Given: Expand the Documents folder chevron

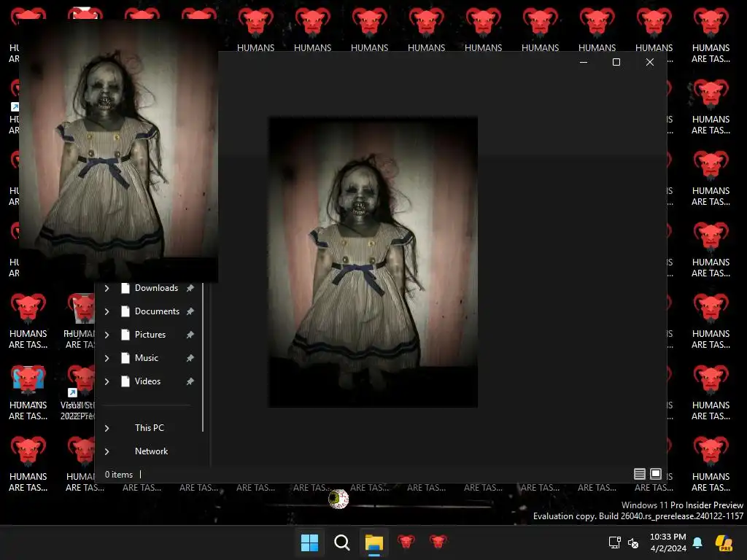Looking at the screenshot, I should coord(107,311).
